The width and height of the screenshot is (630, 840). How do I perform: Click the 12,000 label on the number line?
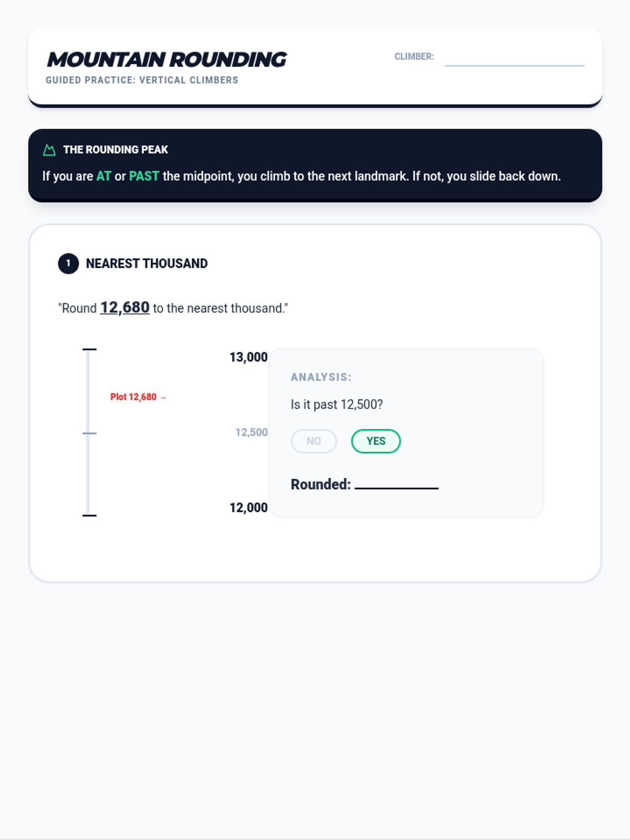point(248,508)
